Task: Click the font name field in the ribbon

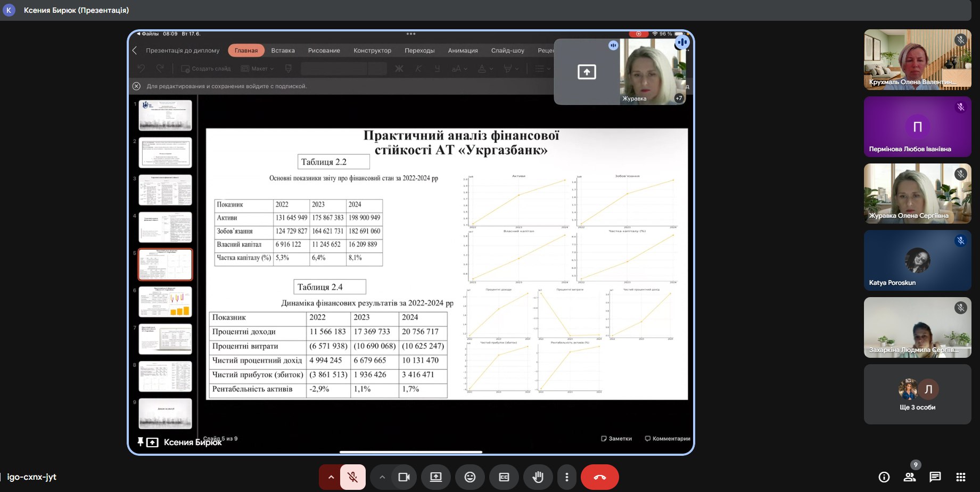Action: click(x=334, y=69)
